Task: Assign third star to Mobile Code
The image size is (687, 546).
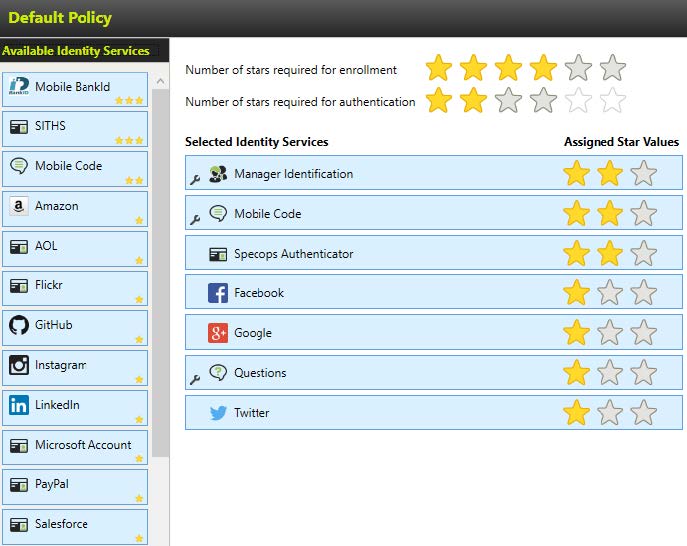Action: pos(643,213)
